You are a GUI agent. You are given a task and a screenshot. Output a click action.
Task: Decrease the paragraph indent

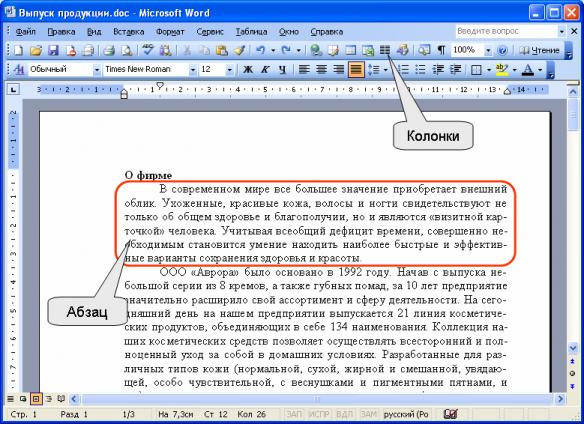(x=438, y=70)
